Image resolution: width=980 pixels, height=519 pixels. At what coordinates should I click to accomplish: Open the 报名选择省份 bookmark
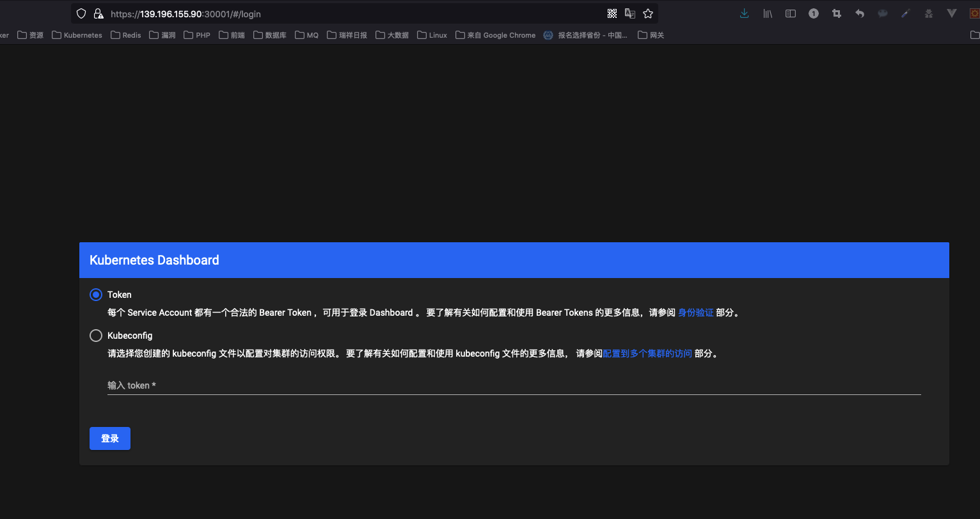point(587,35)
